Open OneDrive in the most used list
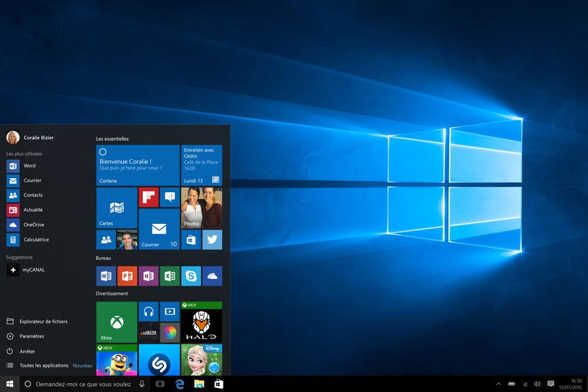 (25, 225)
